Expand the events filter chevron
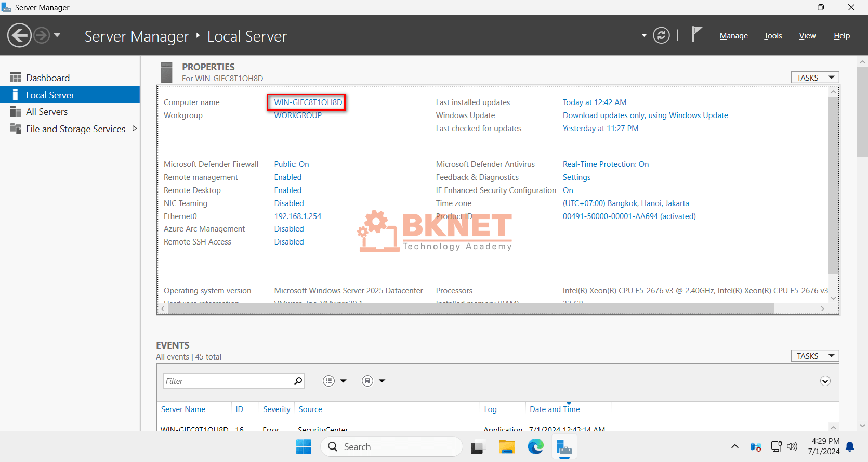 [x=825, y=381]
